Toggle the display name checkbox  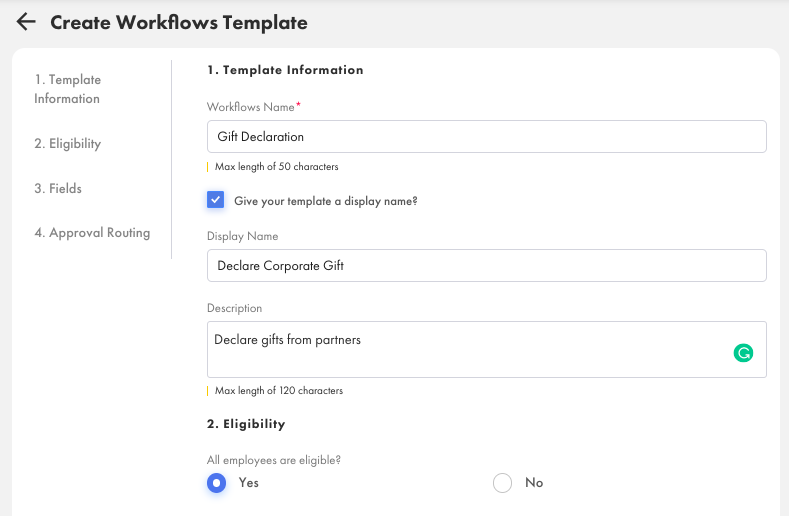coord(215,200)
